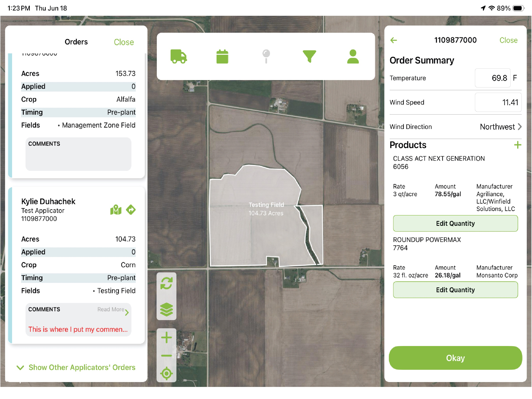Edit the Wind Speed field 11.41
The width and height of the screenshot is (532, 399).
[x=498, y=102]
